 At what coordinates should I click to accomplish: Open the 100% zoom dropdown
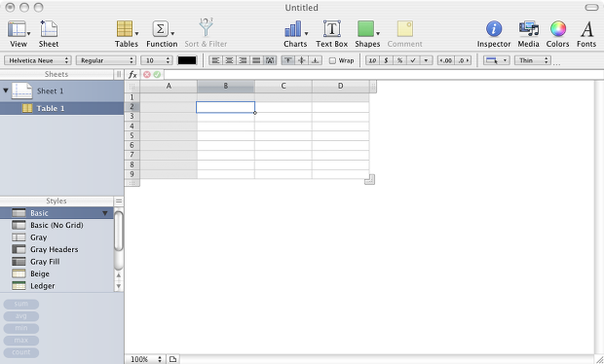pos(145,359)
